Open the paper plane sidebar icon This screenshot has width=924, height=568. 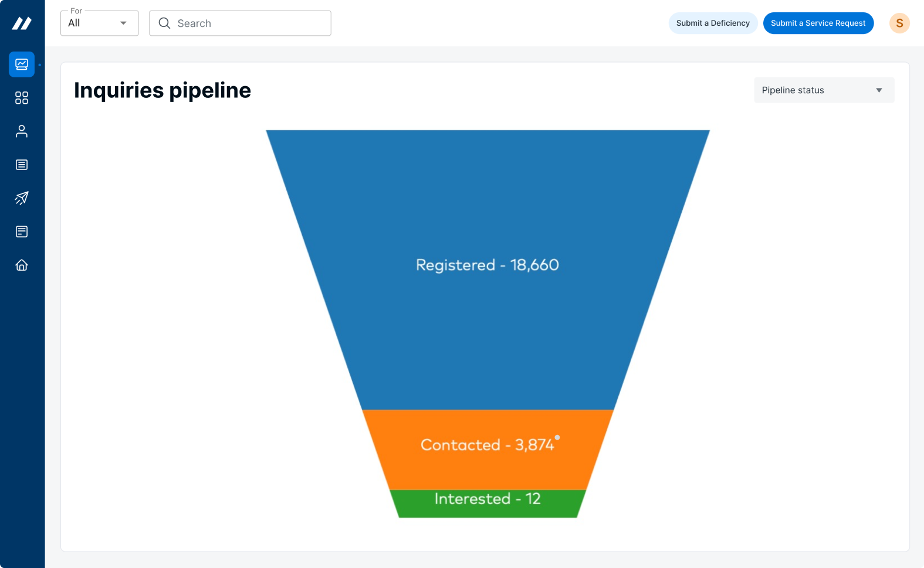22,198
